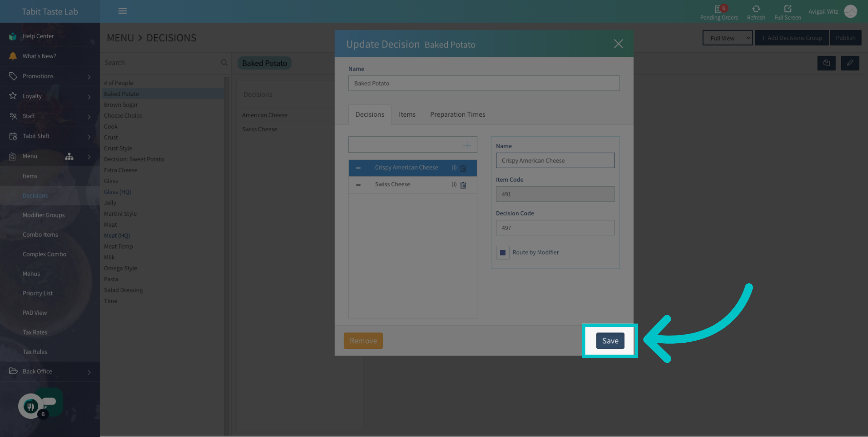Switch to Preparation Times tab
This screenshot has width=868, height=437.
(457, 115)
